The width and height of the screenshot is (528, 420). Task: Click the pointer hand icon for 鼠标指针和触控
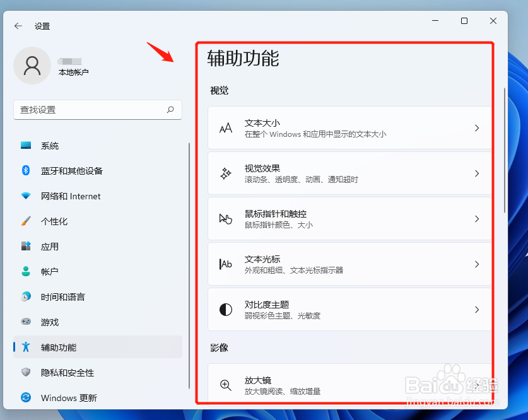[226, 219]
